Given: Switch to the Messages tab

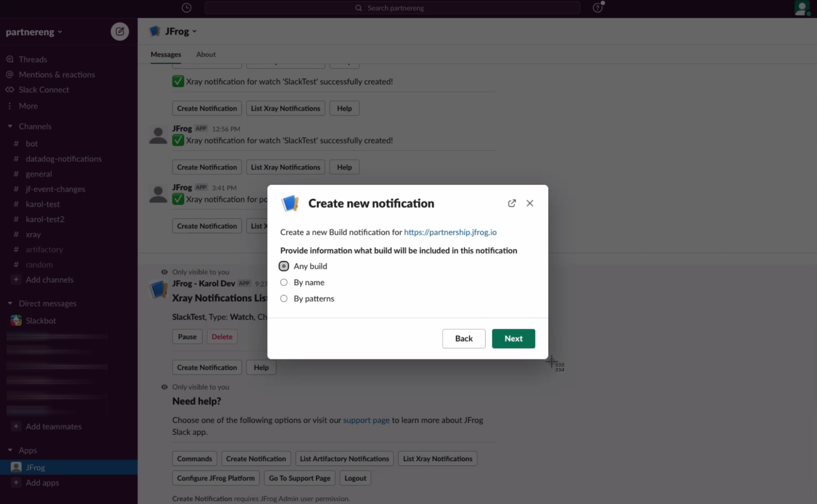Looking at the screenshot, I should 166,54.
